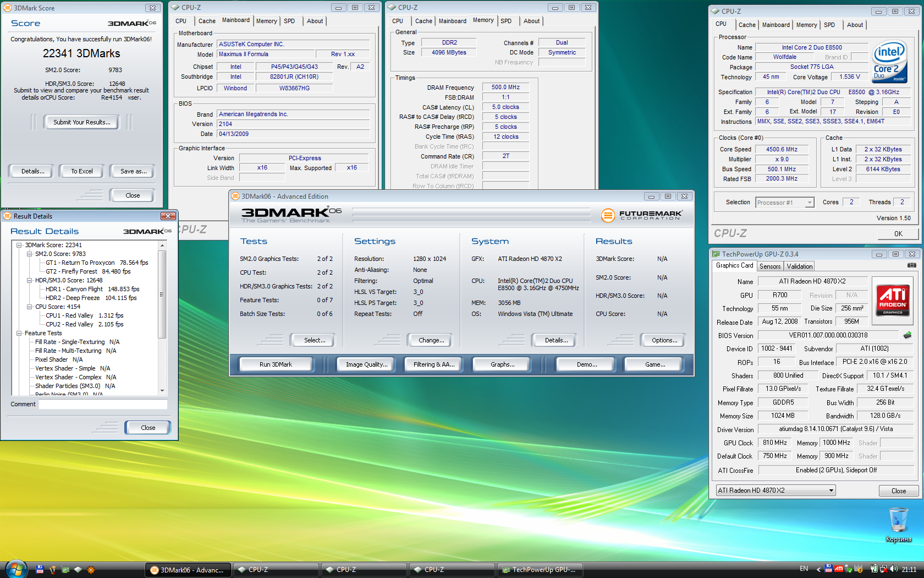
Task: Click Submit Your Results button
Action: (81, 122)
